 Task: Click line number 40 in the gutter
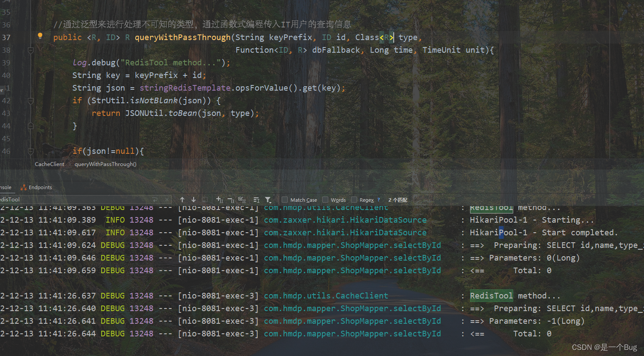(6, 75)
